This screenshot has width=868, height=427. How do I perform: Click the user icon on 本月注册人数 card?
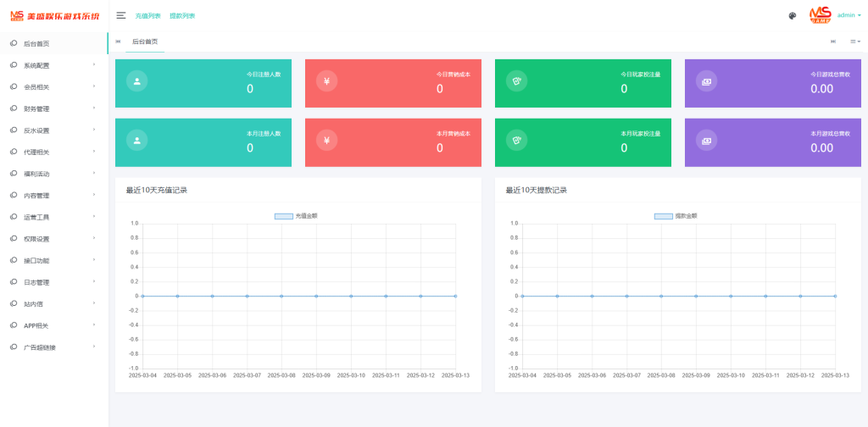[136, 141]
